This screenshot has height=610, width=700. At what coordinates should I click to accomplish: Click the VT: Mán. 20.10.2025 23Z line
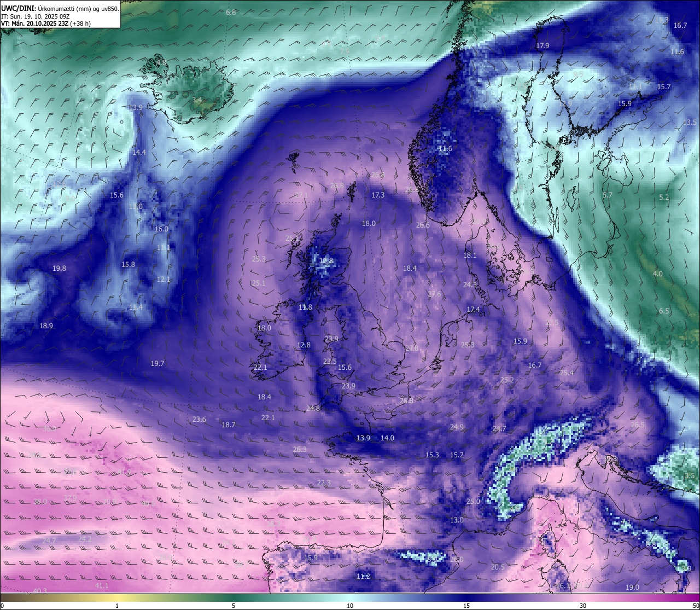pyautogui.click(x=46, y=24)
